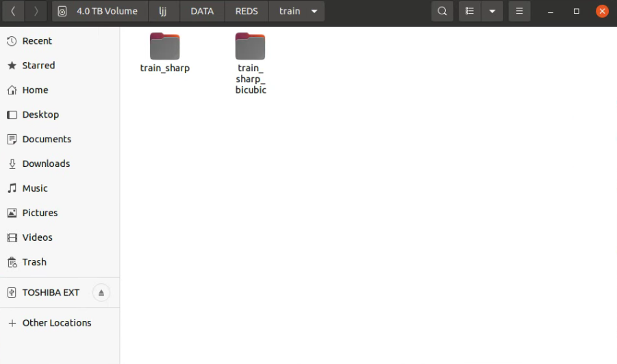This screenshot has height=364, width=617.
Task: Select the train_sharp_bicubic folder icon
Action: [250, 46]
